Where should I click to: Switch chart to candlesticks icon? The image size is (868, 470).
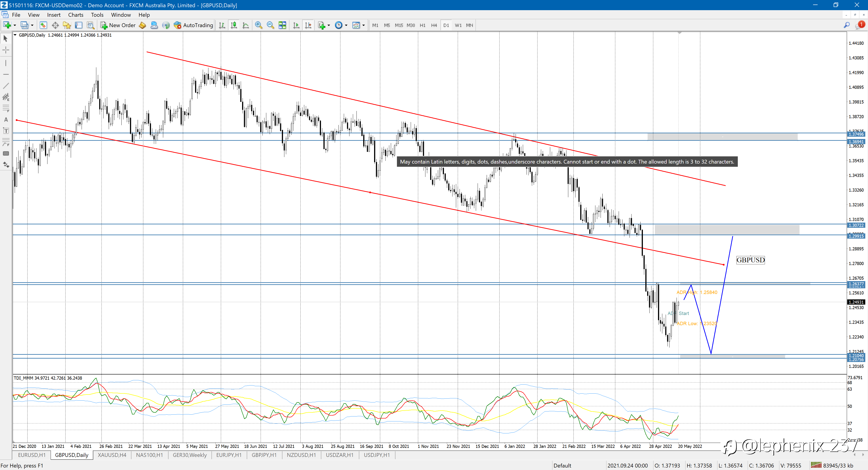tap(234, 25)
